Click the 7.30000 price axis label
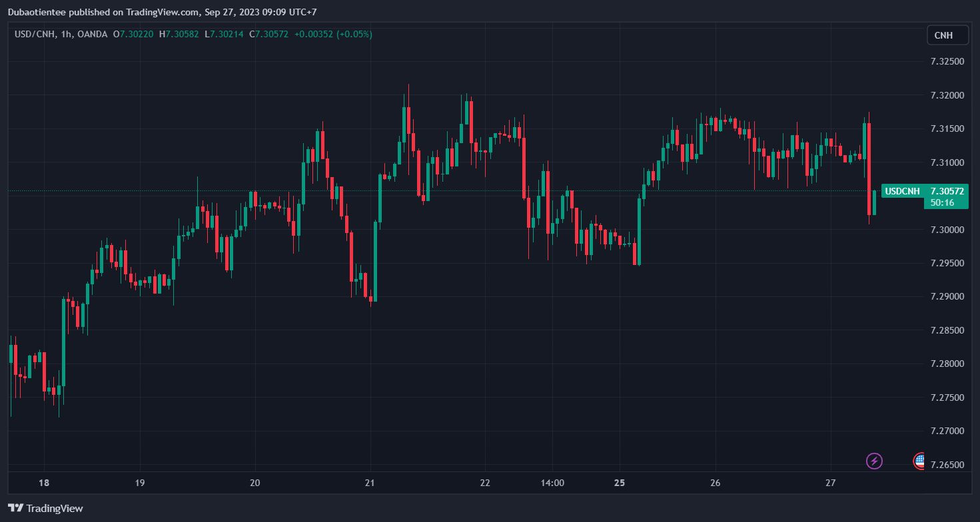 (x=947, y=230)
